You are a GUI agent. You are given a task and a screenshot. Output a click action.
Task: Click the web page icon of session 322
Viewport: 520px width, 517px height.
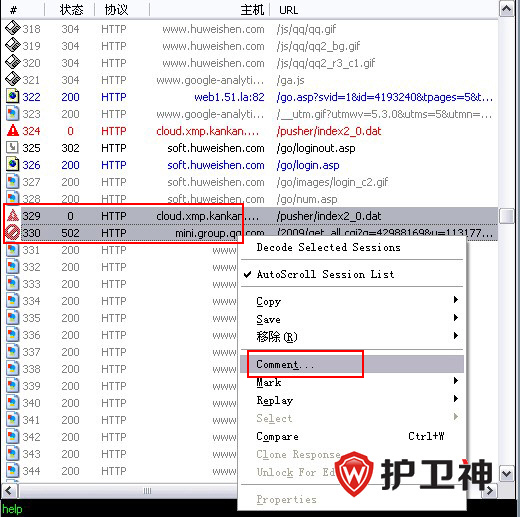13,96
